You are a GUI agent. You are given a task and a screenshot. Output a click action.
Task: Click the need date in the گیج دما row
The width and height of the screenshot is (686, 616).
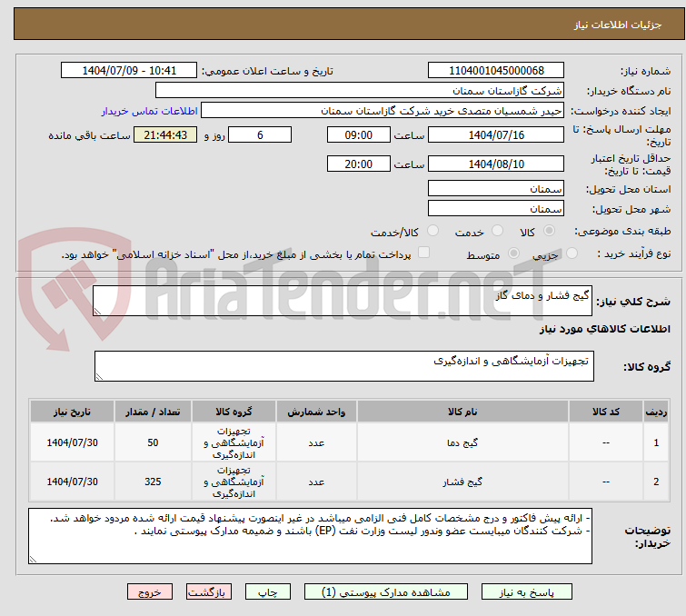(72, 442)
